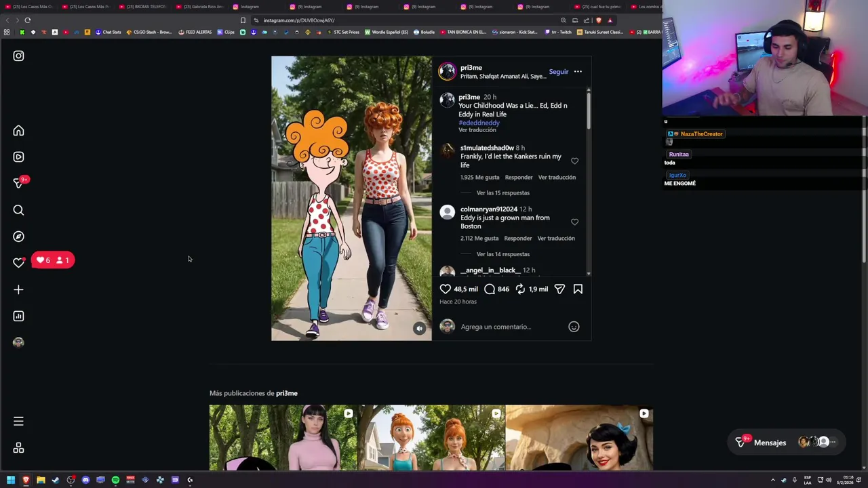Translate colmanryan912024's comment
Viewport: 868px width, 488px height.
tap(556, 239)
